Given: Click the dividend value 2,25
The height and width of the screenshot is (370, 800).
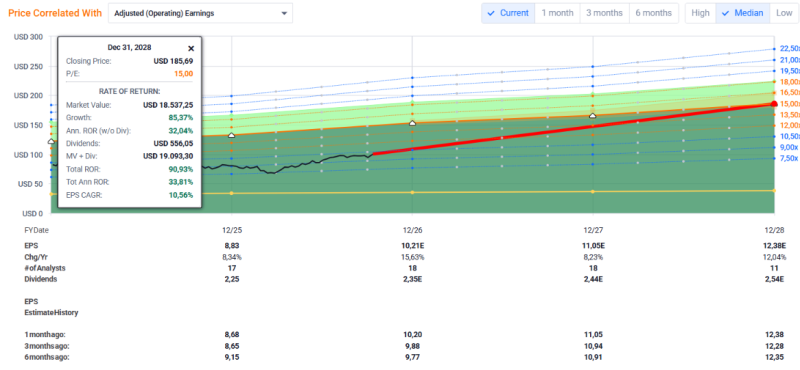Looking at the screenshot, I should tap(232, 279).
